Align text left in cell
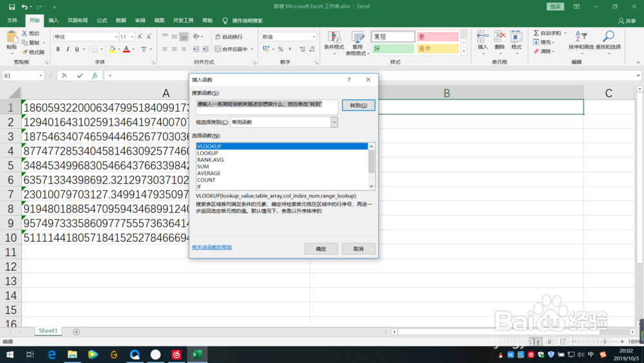 [165, 50]
